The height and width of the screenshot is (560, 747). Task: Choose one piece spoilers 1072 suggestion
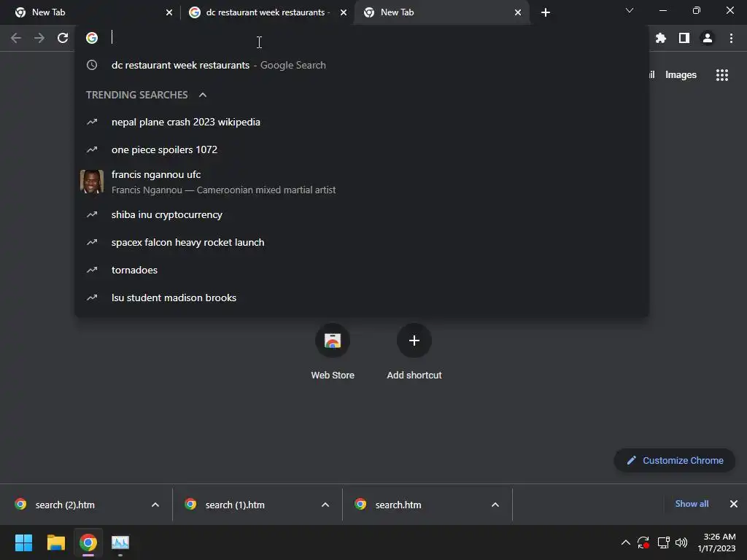point(362,149)
